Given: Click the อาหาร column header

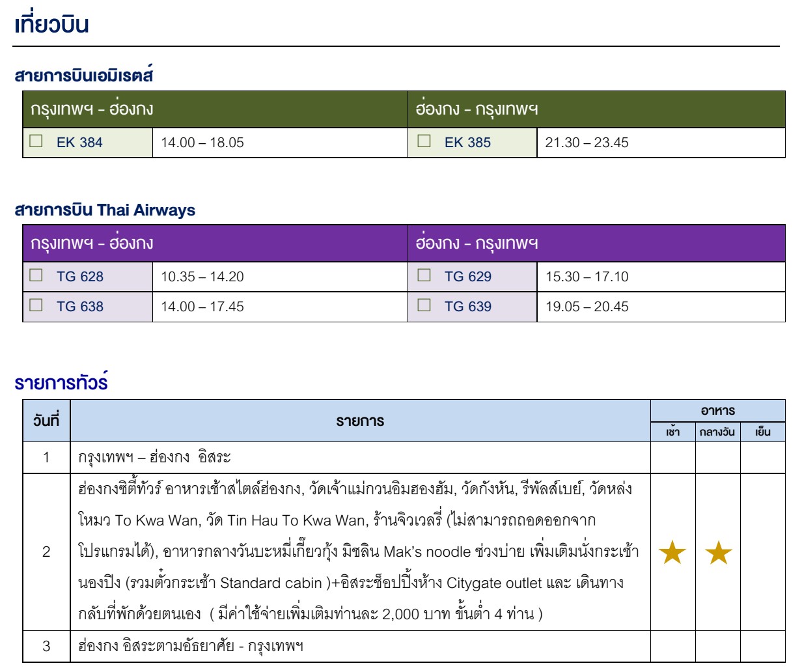Looking at the screenshot, I should [x=717, y=411].
